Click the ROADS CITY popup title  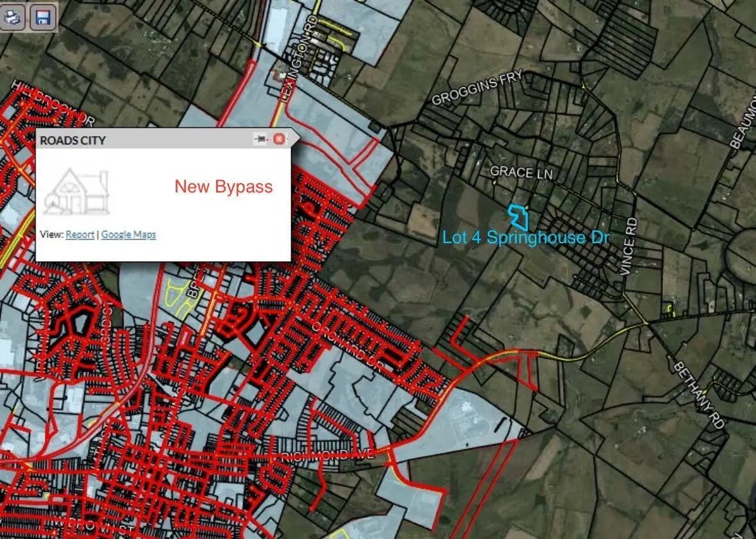(x=73, y=140)
